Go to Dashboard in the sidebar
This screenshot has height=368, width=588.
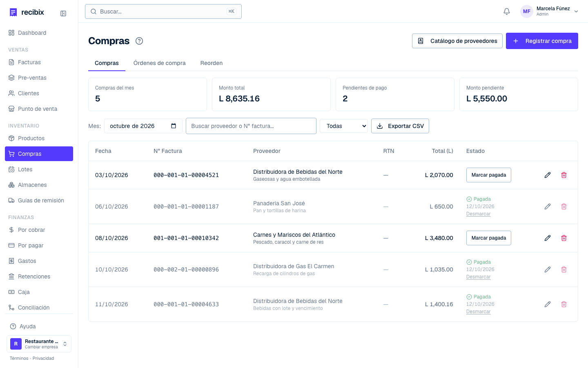[39, 33]
